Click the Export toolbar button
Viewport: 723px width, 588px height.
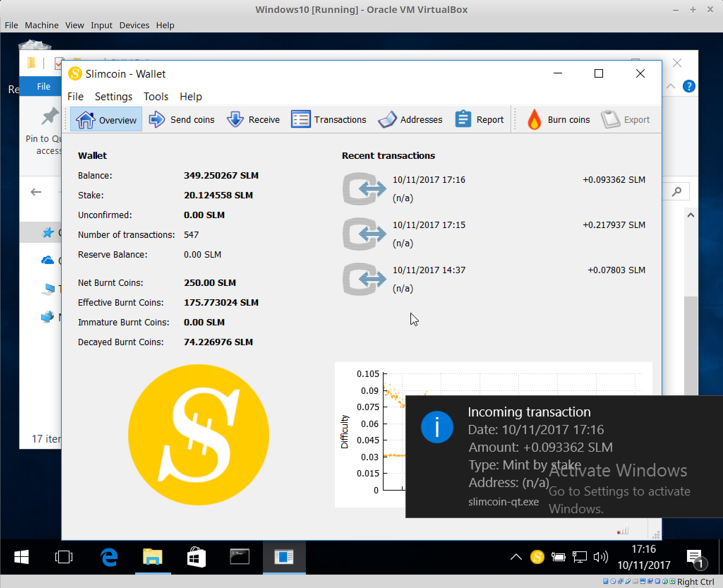[625, 120]
